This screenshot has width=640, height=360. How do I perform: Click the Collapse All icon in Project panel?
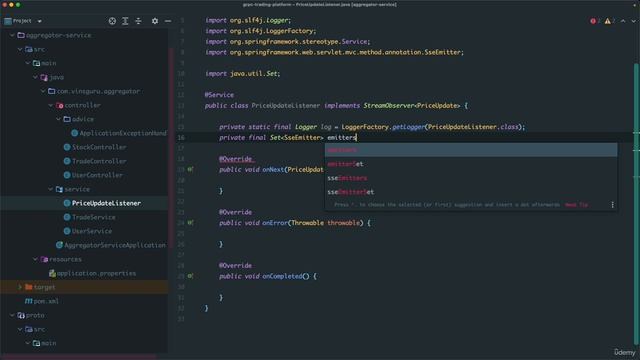click(x=138, y=21)
